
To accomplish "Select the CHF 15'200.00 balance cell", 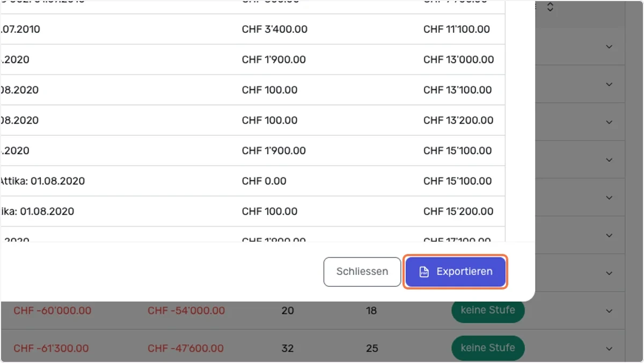I will (458, 211).
